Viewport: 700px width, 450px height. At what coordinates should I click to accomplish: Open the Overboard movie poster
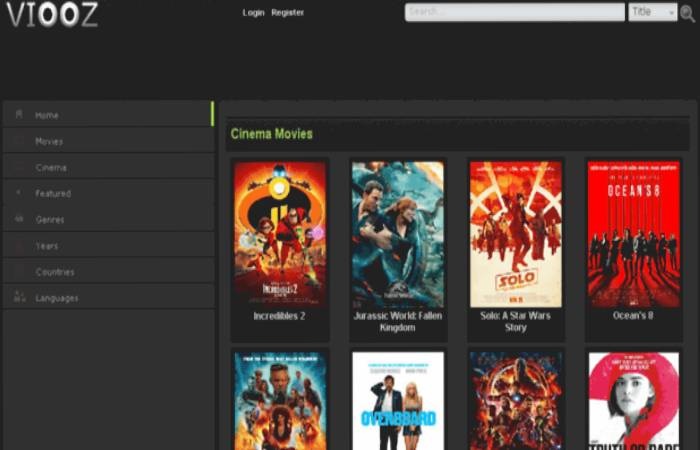tap(398, 401)
